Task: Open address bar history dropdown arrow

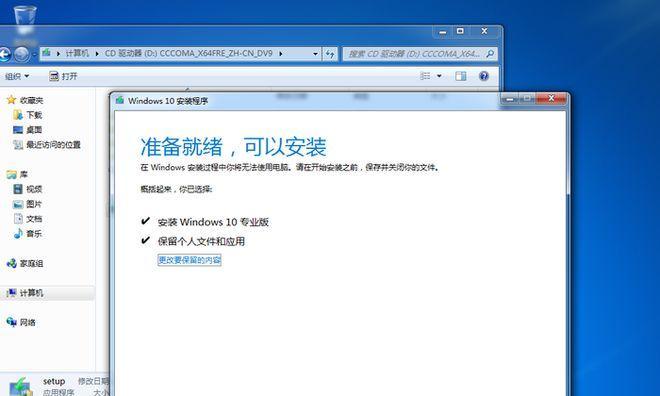Action: pos(315,54)
